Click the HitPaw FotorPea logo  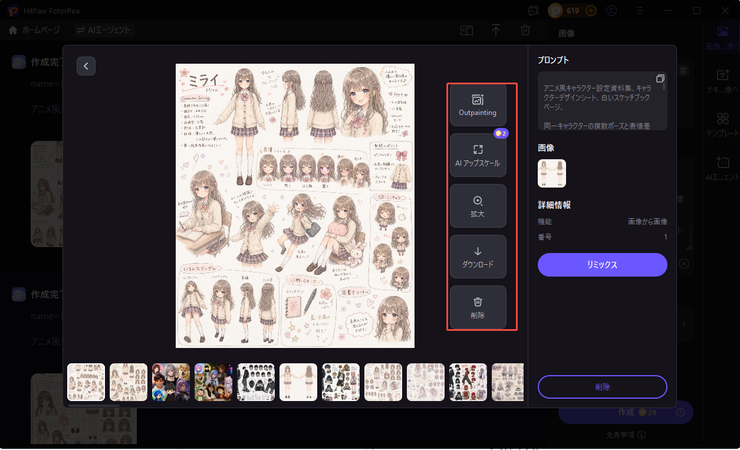[x=13, y=10]
